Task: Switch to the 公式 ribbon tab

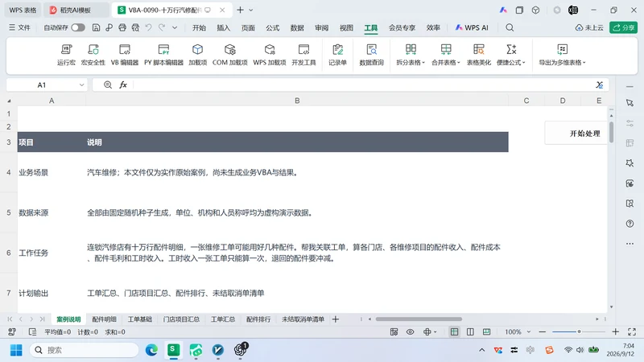Action: tap(272, 27)
